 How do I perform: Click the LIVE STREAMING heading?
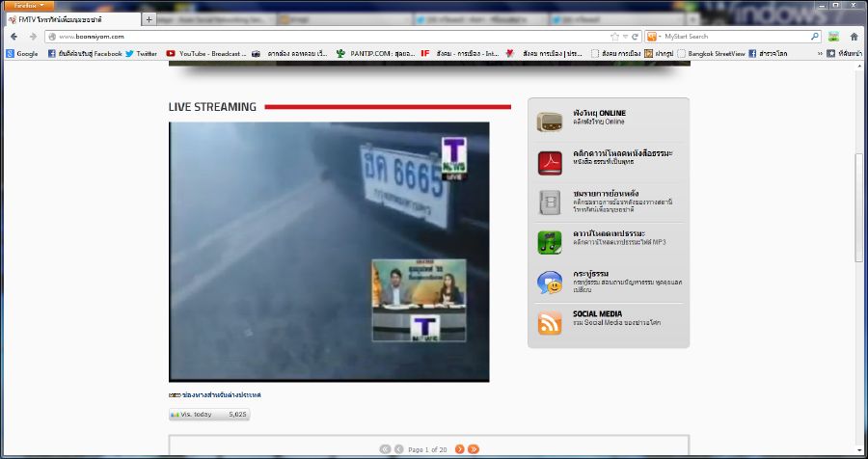212,107
